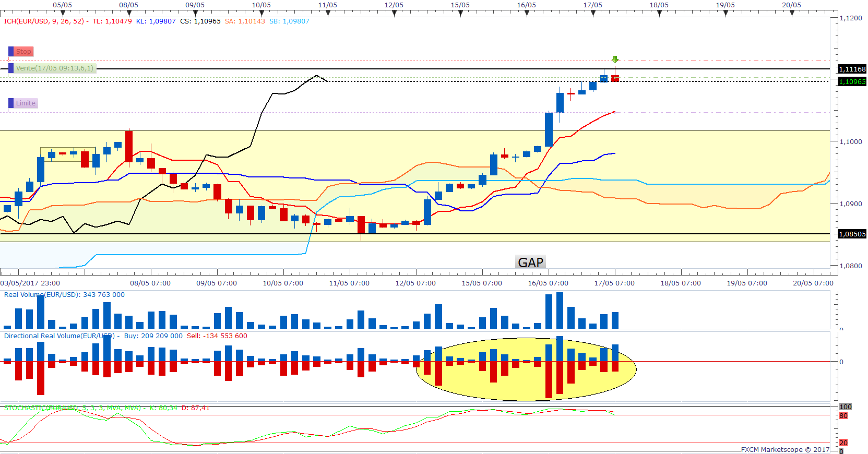Click the stochastic K: 80,34 value
Viewport: 868px width, 454px height.
[x=163, y=408]
